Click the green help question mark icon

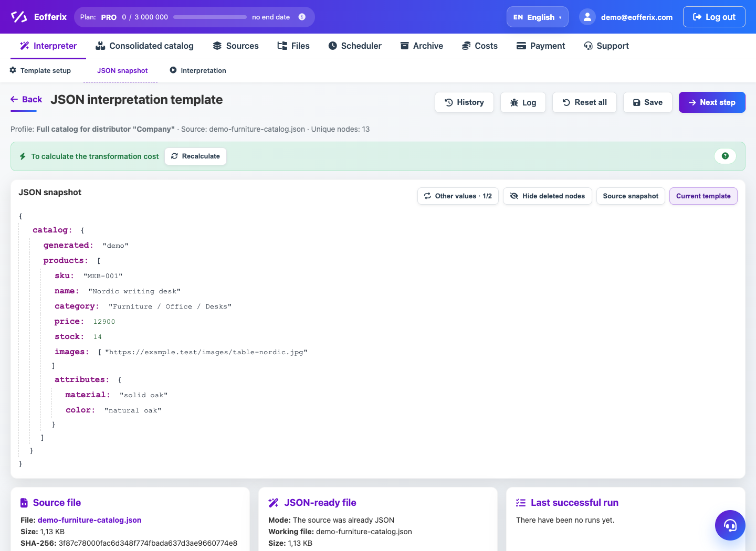725,156
